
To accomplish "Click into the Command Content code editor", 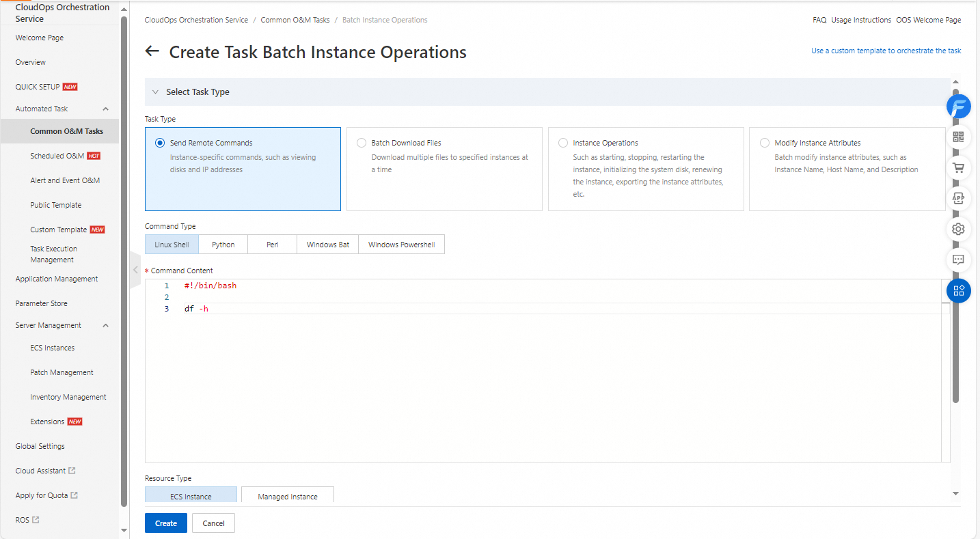I will 547,371.
